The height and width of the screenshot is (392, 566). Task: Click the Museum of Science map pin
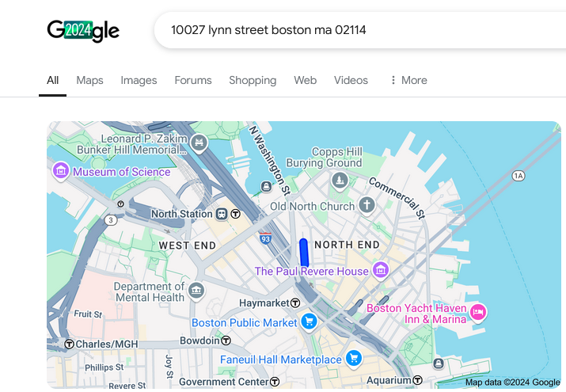coord(61,170)
